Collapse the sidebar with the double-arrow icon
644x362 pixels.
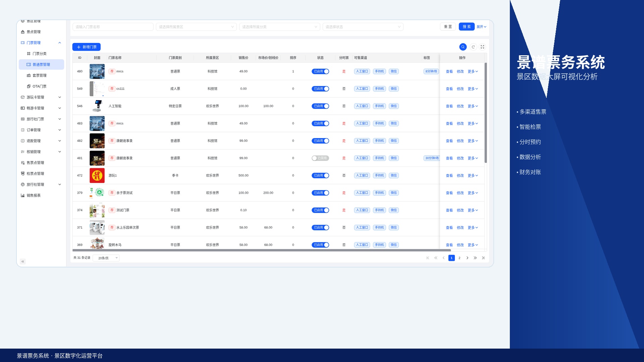[23, 261]
